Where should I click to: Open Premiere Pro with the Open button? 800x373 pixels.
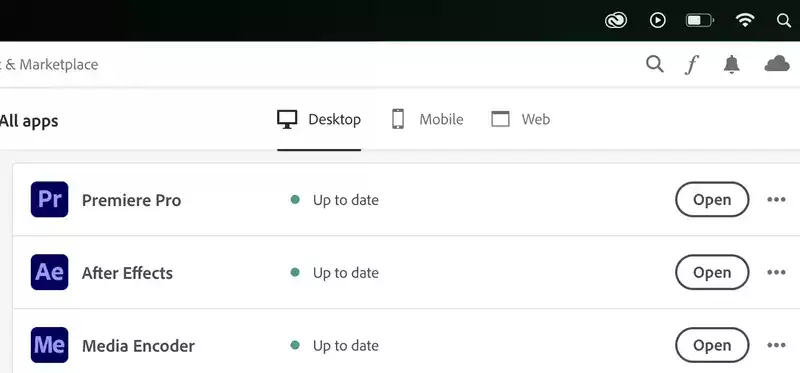(x=712, y=200)
